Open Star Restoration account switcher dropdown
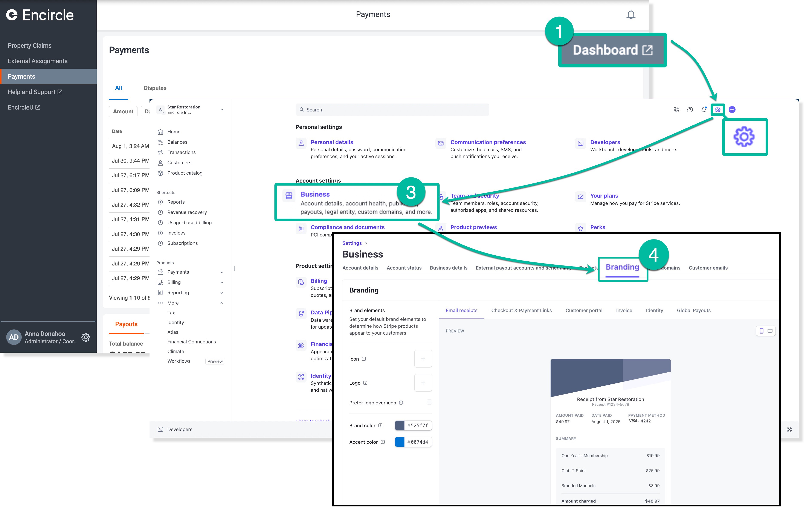 tap(221, 110)
